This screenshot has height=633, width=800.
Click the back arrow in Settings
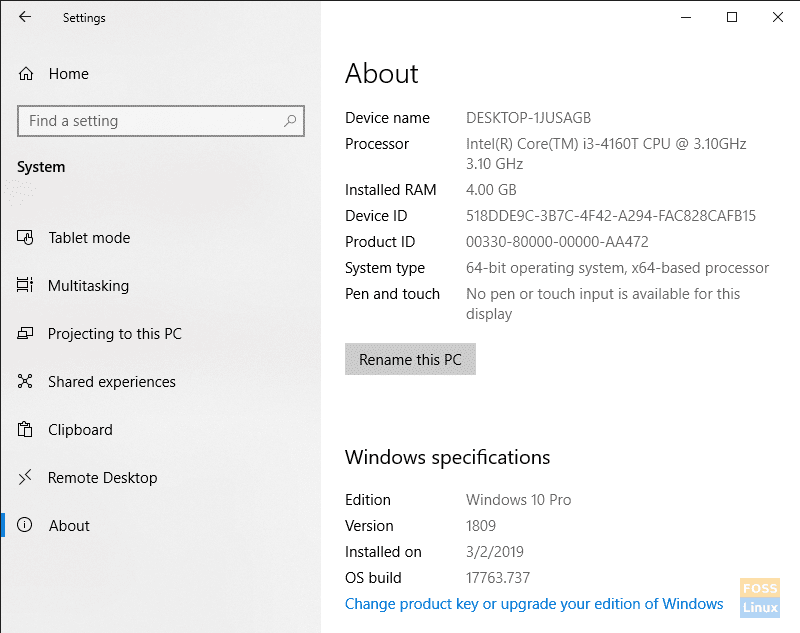tap(24, 17)
